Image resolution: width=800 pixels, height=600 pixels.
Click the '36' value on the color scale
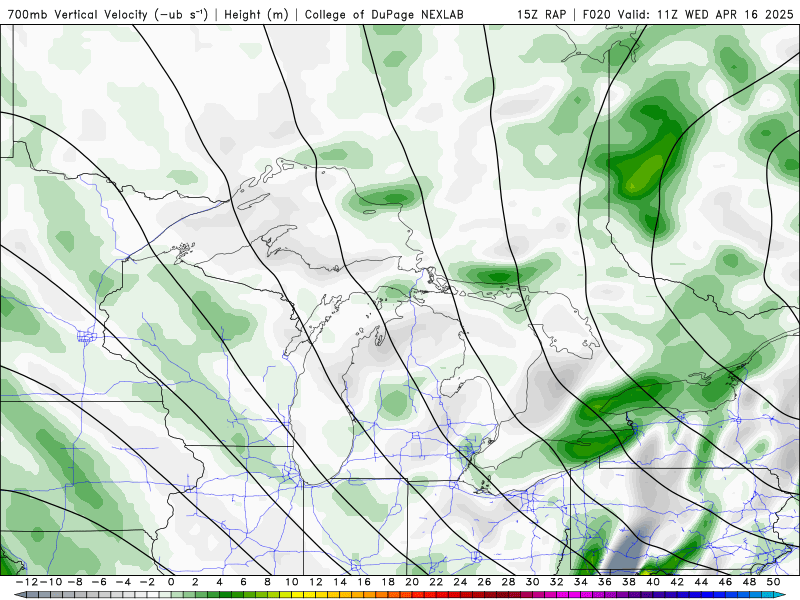coord(605,582)
